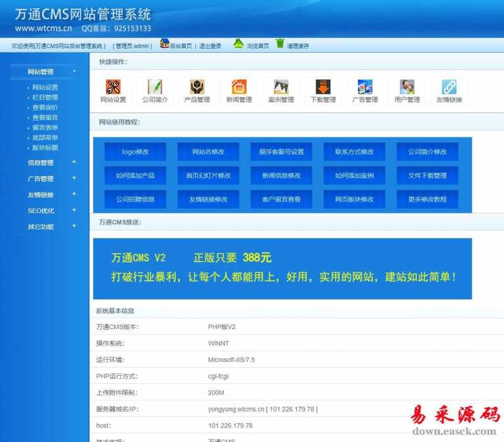Click the www.wtcms.cn address in header

point(43,28)
